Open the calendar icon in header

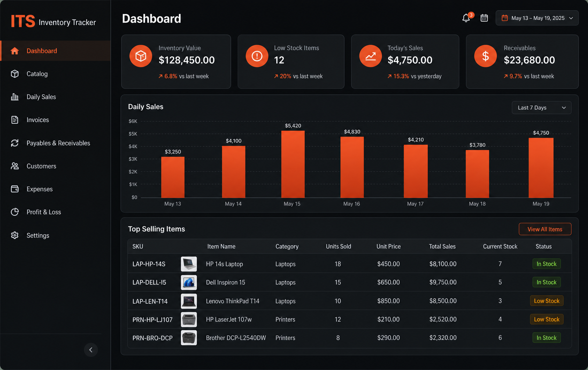(484, 18)
